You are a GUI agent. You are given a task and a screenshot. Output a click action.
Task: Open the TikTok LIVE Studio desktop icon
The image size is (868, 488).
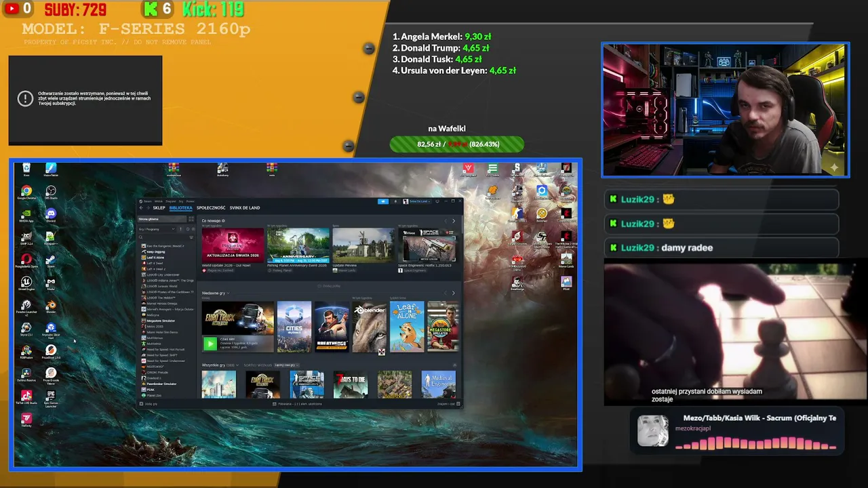point(26,397)
